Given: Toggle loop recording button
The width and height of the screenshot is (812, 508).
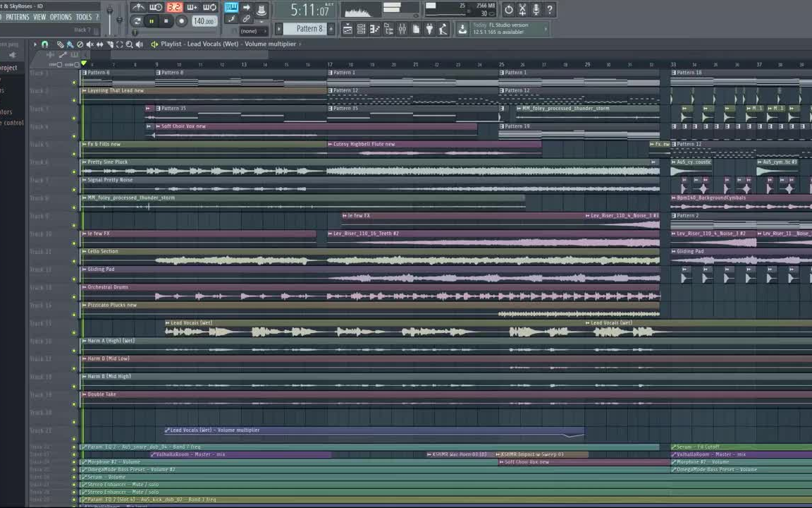Looking at the screenshot, I should coord(210,7).
